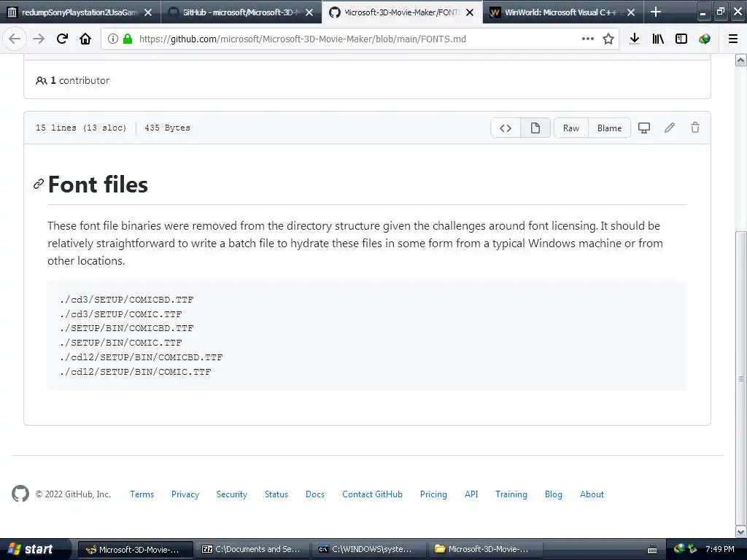Switch to the Microsoft-3D-Movie folder taskbar window

485,550
